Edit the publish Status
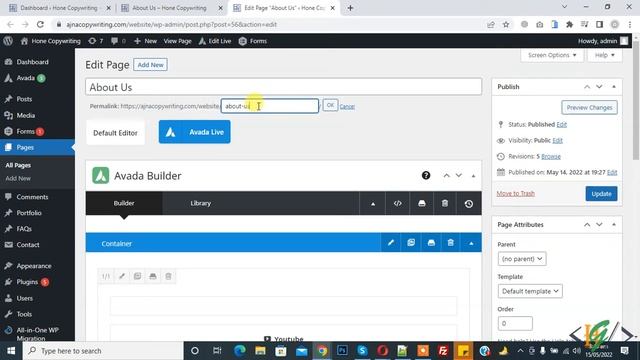 pos(562,124)
